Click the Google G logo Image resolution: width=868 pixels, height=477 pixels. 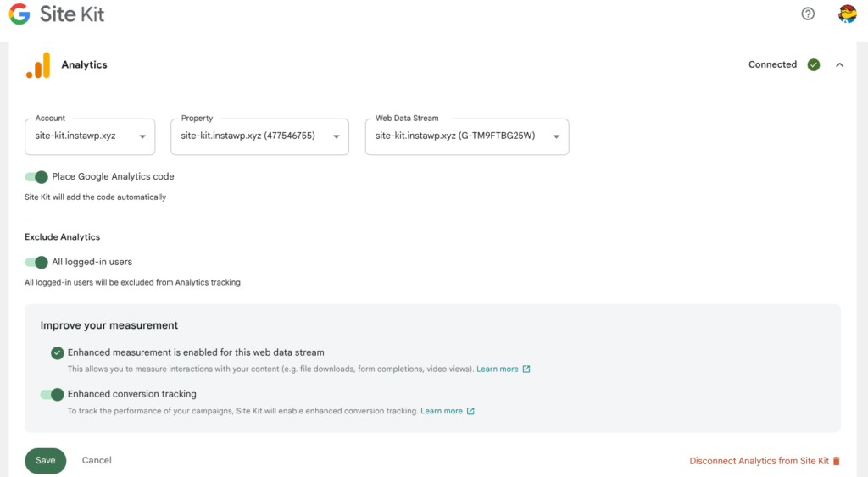point(20,14)
